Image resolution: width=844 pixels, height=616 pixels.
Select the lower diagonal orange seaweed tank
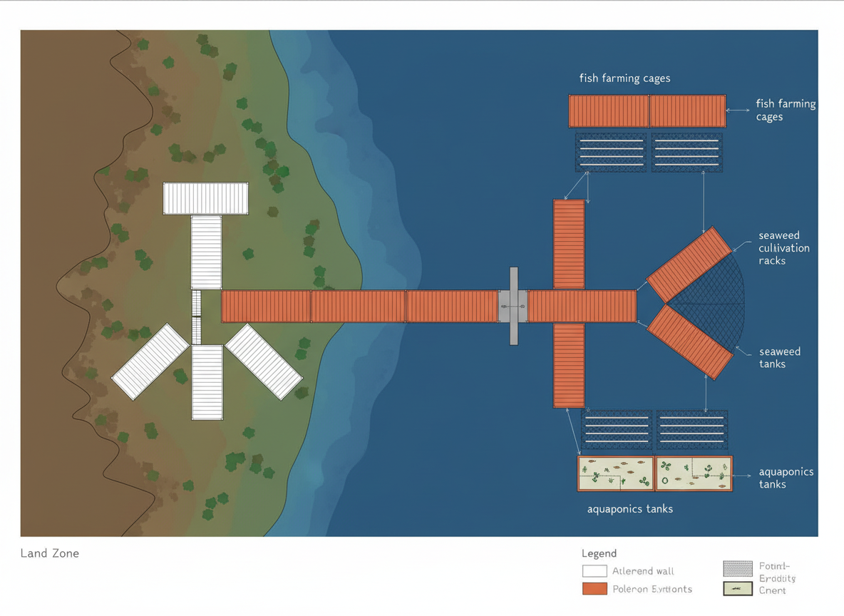coord(689,342)
